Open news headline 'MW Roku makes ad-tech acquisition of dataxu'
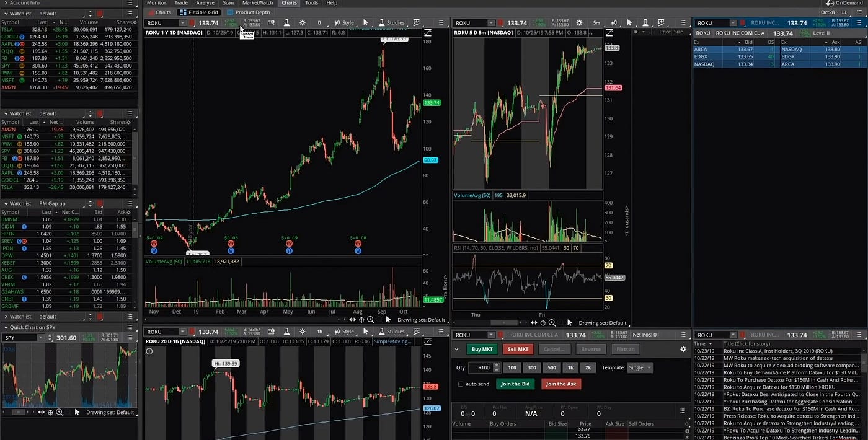Image resolution: width=868 pixels, height=440 pixels. click(778, 358)
